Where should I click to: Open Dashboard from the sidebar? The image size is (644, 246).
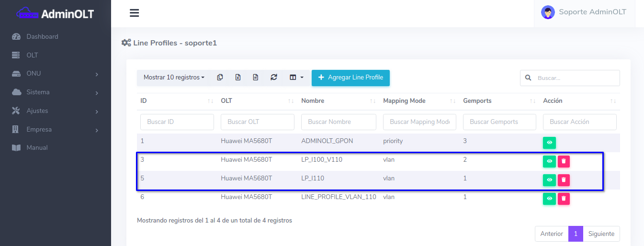[x=42, y=36]
